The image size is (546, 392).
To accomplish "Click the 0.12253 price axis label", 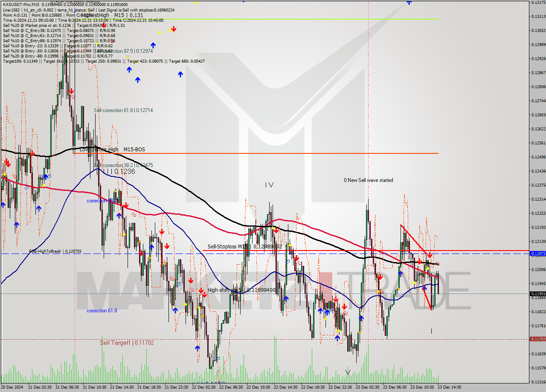I will coord(538,213).
